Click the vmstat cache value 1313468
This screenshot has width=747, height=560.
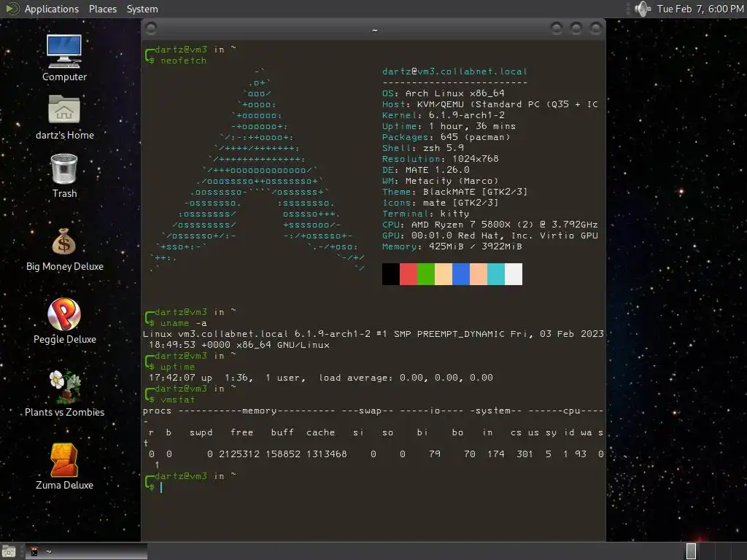pyautogui.click(x=326, y=454)
